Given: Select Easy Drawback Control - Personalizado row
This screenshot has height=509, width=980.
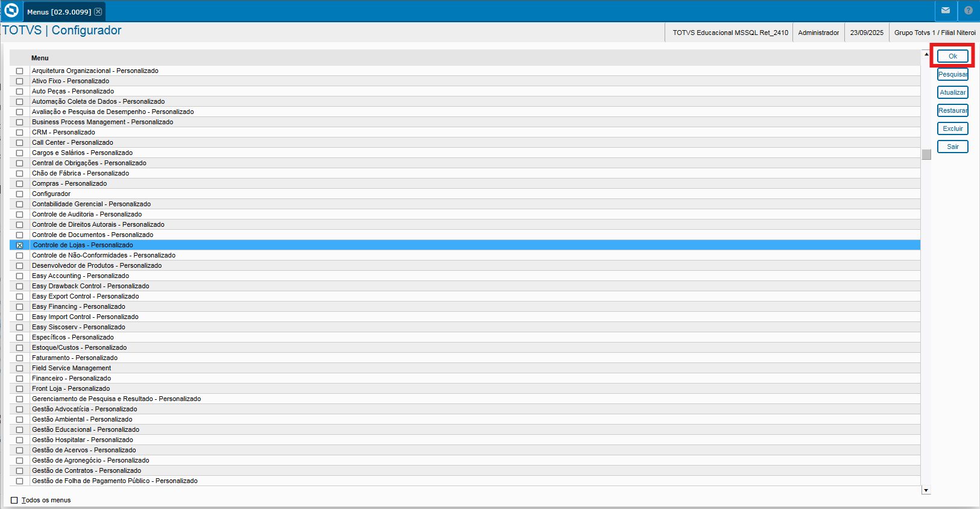Looking at the screenshot, I should coord(465,286).
